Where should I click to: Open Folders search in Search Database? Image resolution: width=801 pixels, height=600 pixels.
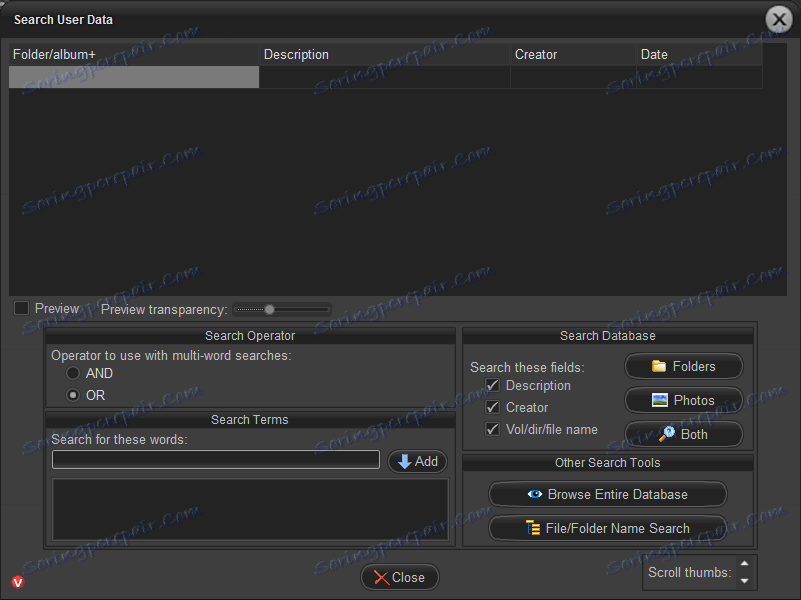click(x=684, y=366)
